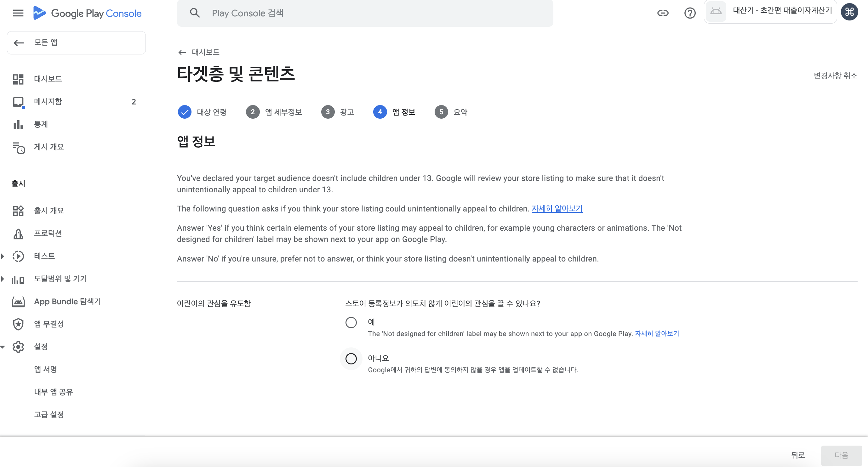The image size is (868, 467).
Task: Click 앱 무결성 shield icon
Action: click(x=18, y=324)
